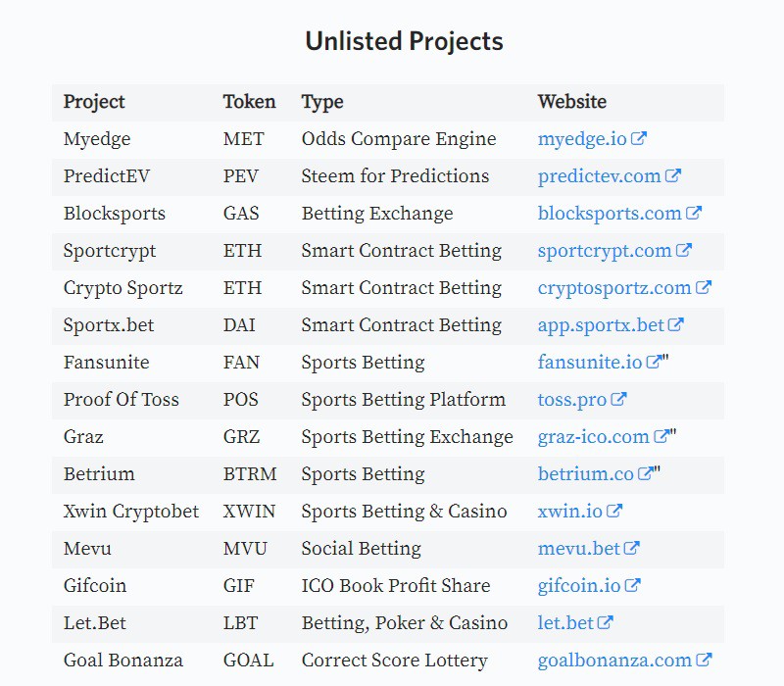Click the Token column header
The width and height of the screenshot is (784, 686).
pyautogui.click(x=249, y=102)
